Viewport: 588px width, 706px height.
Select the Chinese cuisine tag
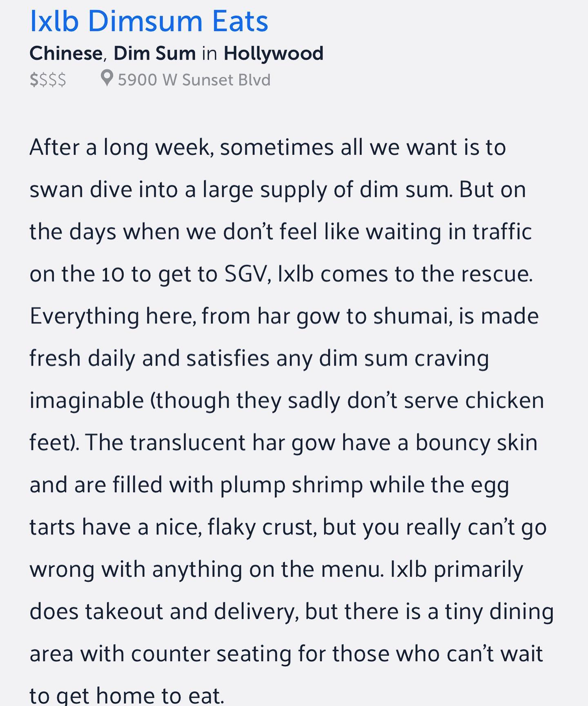66,53
